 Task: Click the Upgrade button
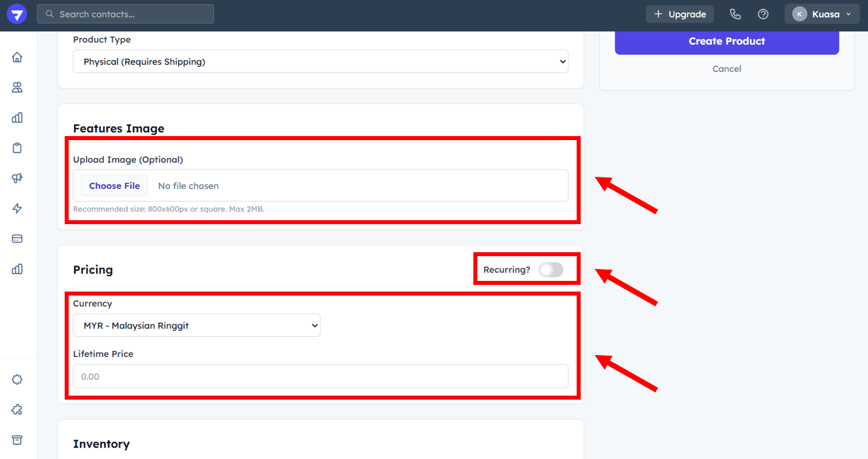click(680, 14)
